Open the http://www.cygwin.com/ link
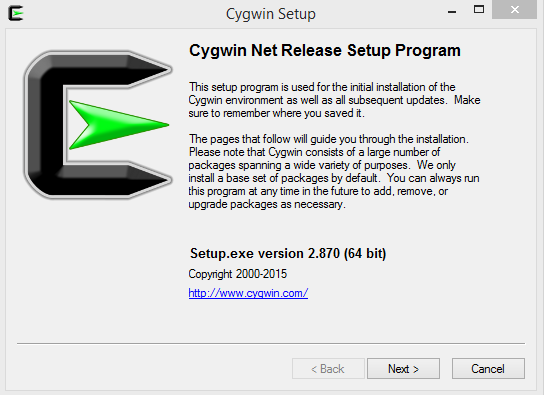This screenshot has width=544, height=395. pyautogui.click(x=248, y=293)
